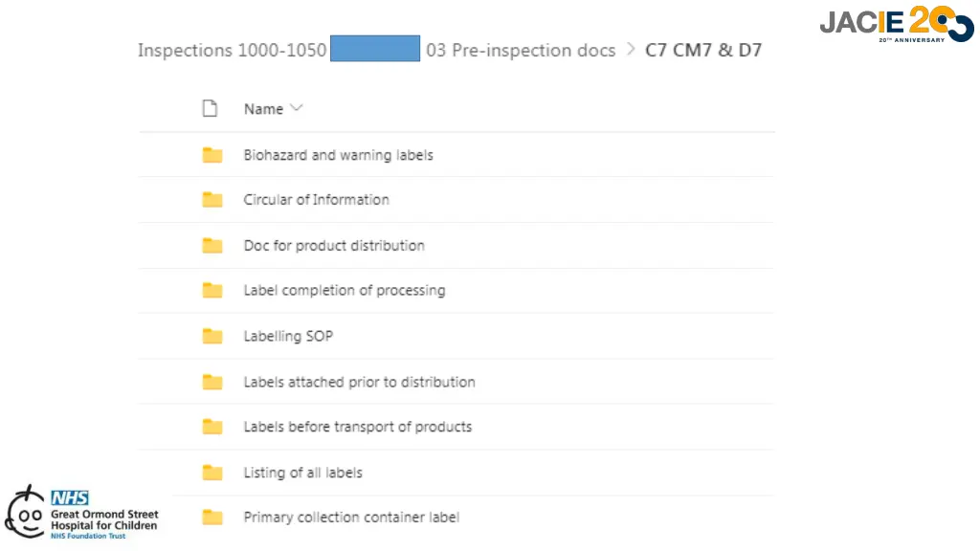Open Primary collection container label folder
980x551 pixels.
(x=351, y=518)
